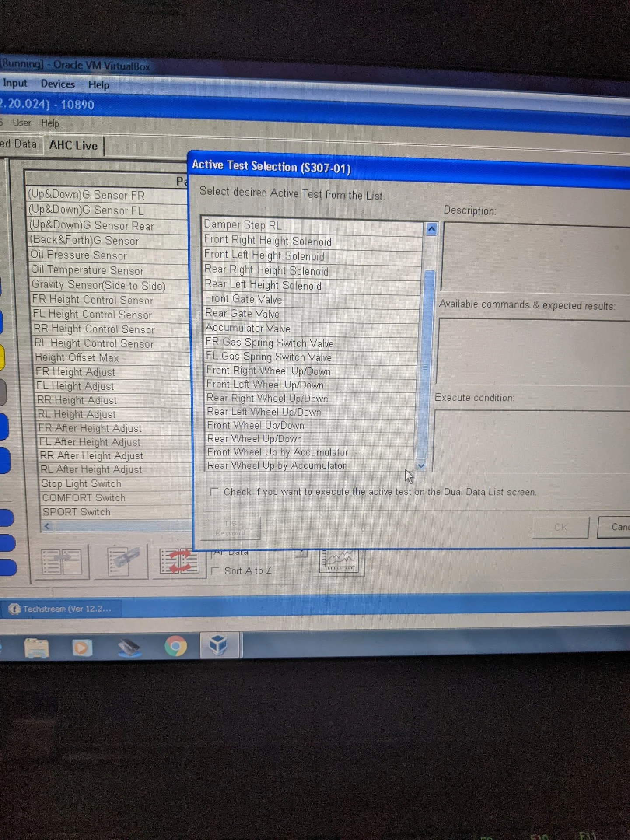
Task: Select Front Right Height Solenoid test
Action: coord(267,241)
